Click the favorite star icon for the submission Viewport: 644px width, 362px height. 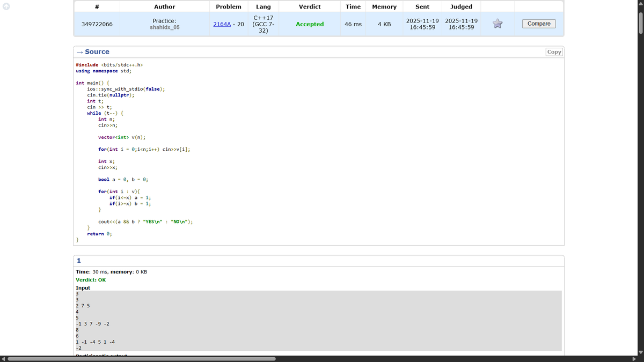coord(497,24)
